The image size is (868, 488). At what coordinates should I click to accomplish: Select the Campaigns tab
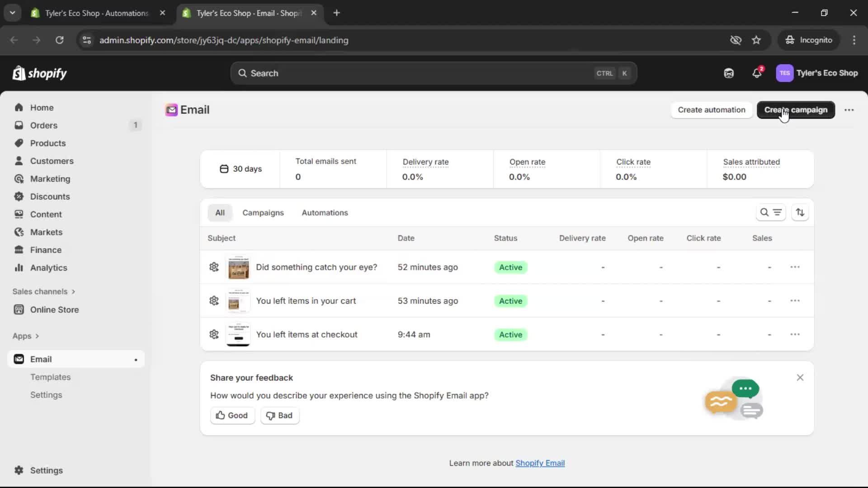(263, 212)
